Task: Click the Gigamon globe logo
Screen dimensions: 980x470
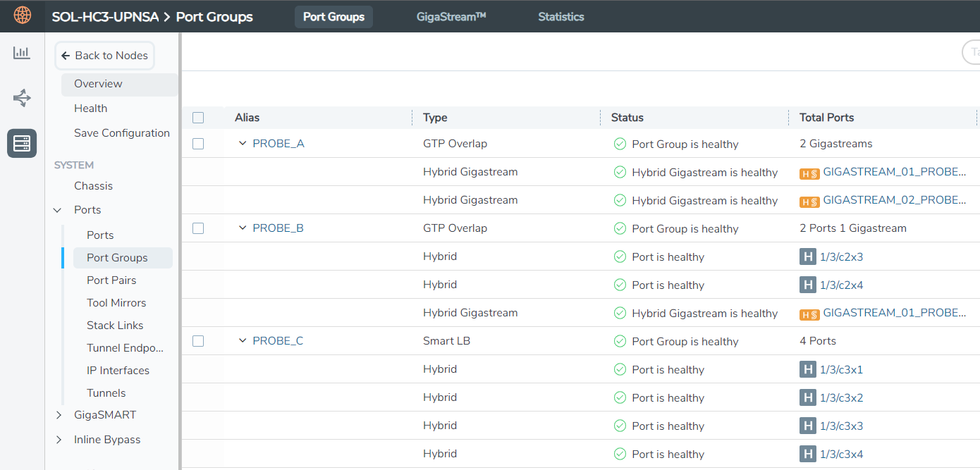Action: tap(22, 15)
